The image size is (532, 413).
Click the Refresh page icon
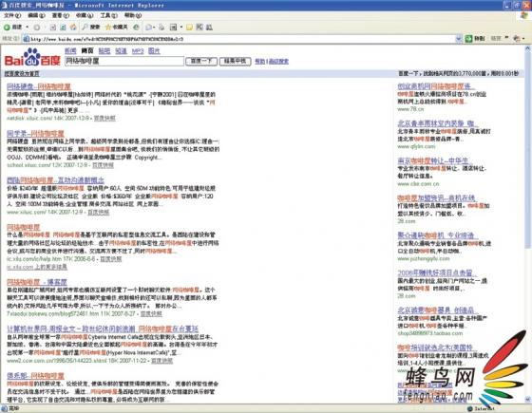pyautogui.click(x=63, y=28)
